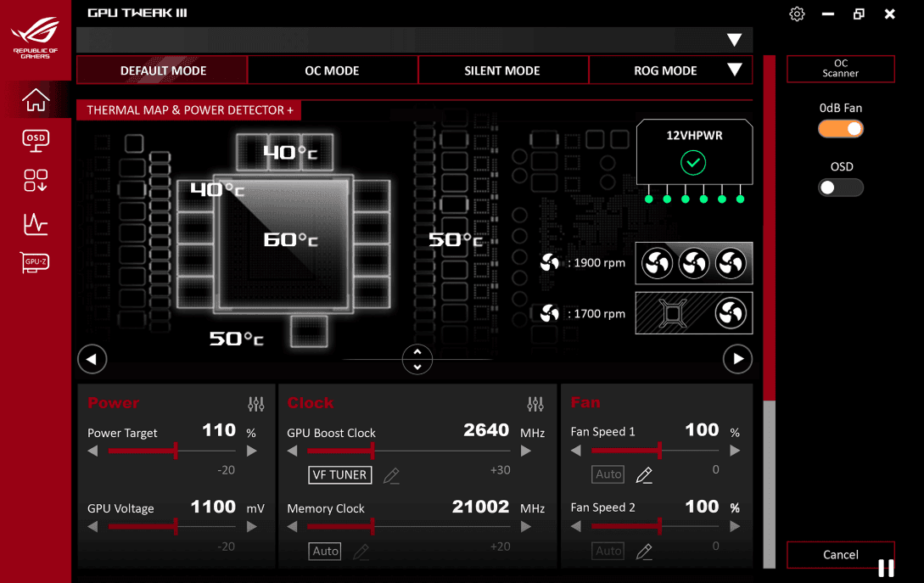924x583 pixels.
Task: Increase Power Target with right arrow
Action: point(252,451)
